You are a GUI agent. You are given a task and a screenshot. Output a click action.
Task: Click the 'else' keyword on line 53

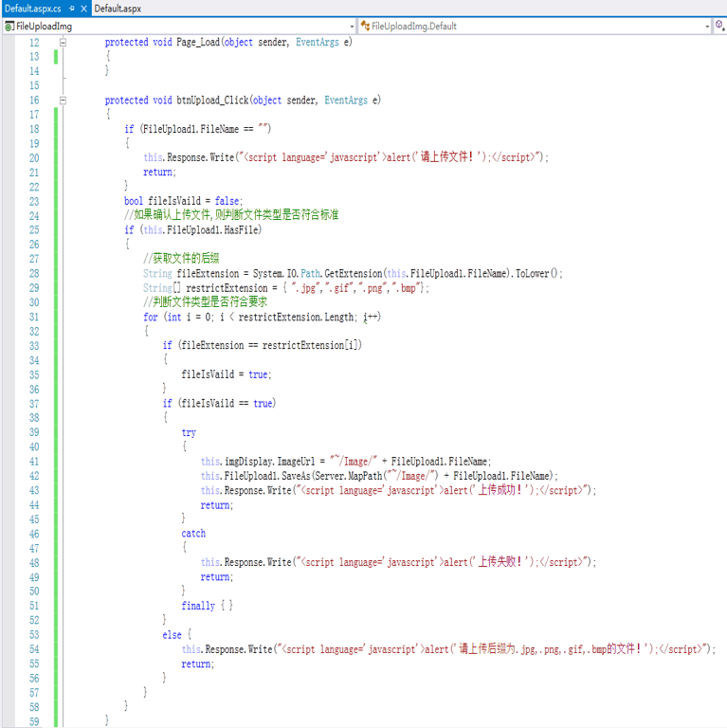[172, 634]
